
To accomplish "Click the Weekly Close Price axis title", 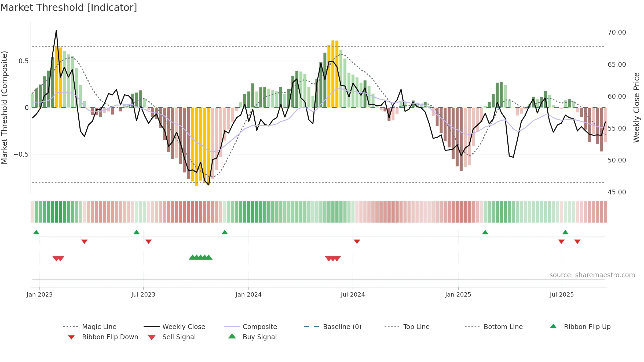I will [636, 107].
